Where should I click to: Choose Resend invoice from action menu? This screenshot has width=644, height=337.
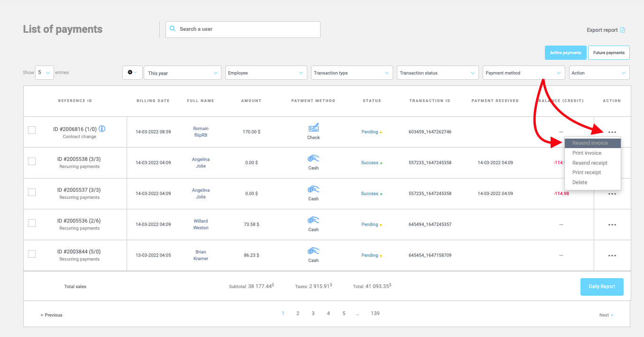[x=593, y=143]
